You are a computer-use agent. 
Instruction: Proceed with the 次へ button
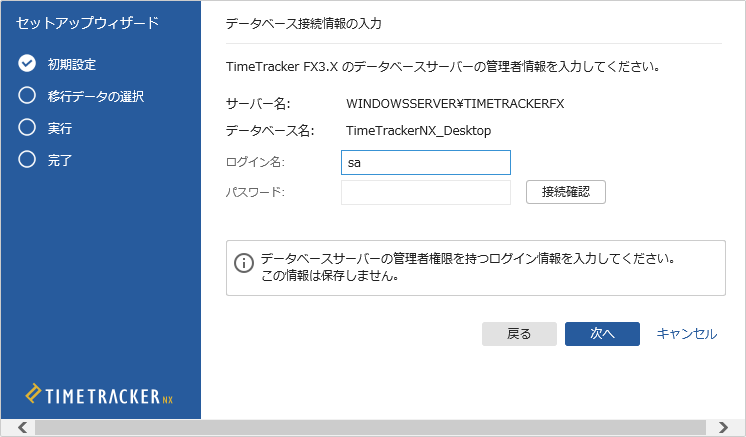(602, 334)
